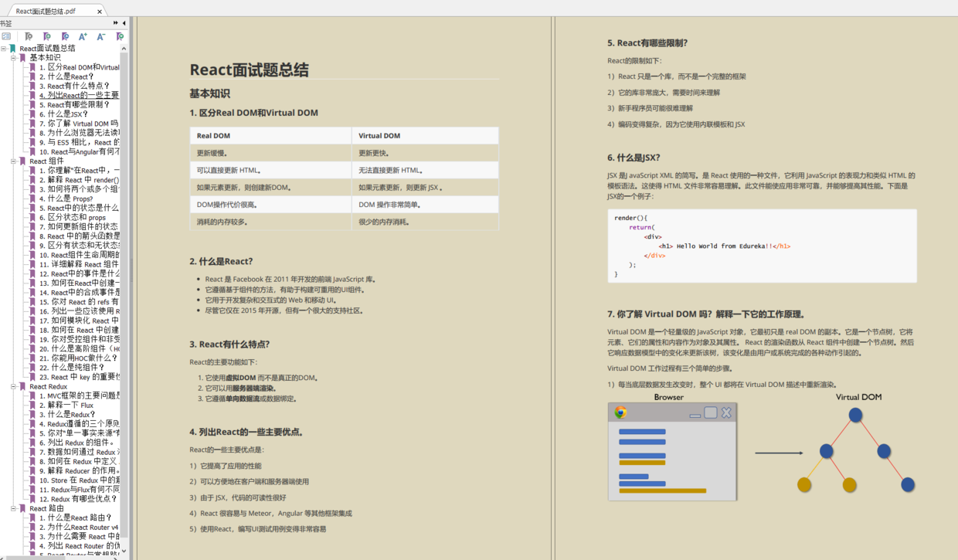The width and height of the screenshot is (958, 560).
Task: Open bookmark 5. React中的状态是什么
Action: coord(80,208)
